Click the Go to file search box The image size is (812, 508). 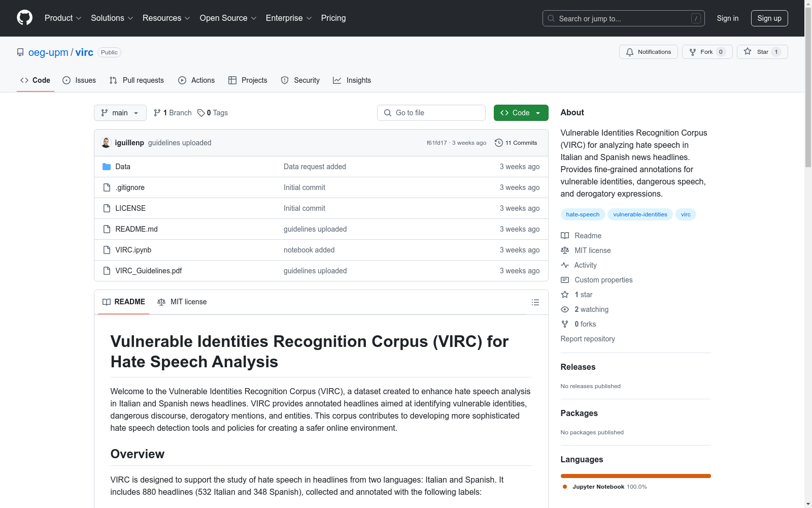pyautogui.click(x=431, y=113)
